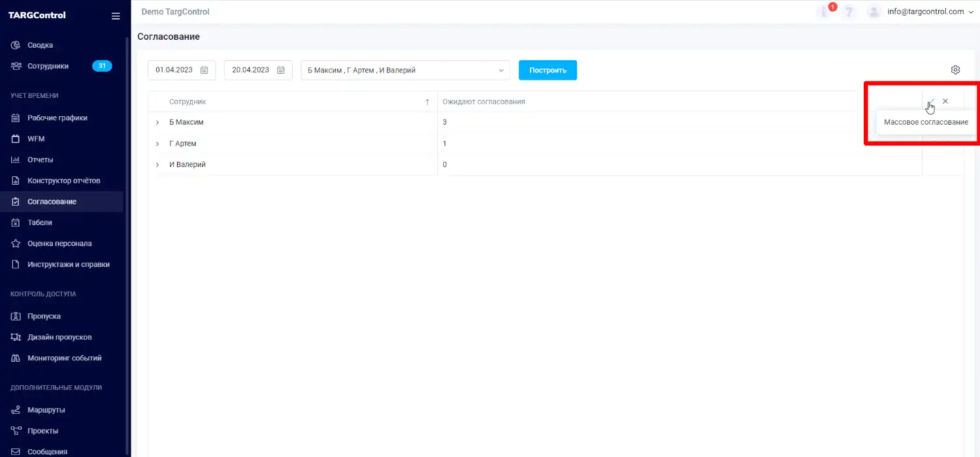
Task: Click the Сообщения envelope icon
Action: coord(16,452)
